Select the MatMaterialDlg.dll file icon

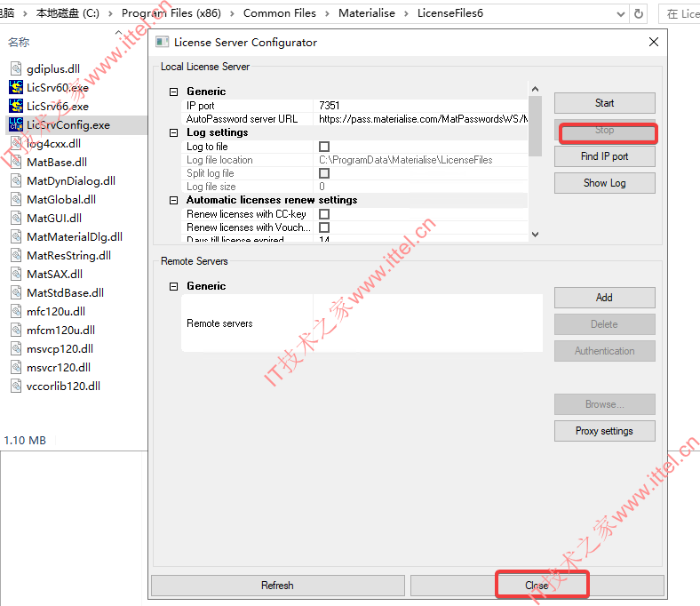16,236
